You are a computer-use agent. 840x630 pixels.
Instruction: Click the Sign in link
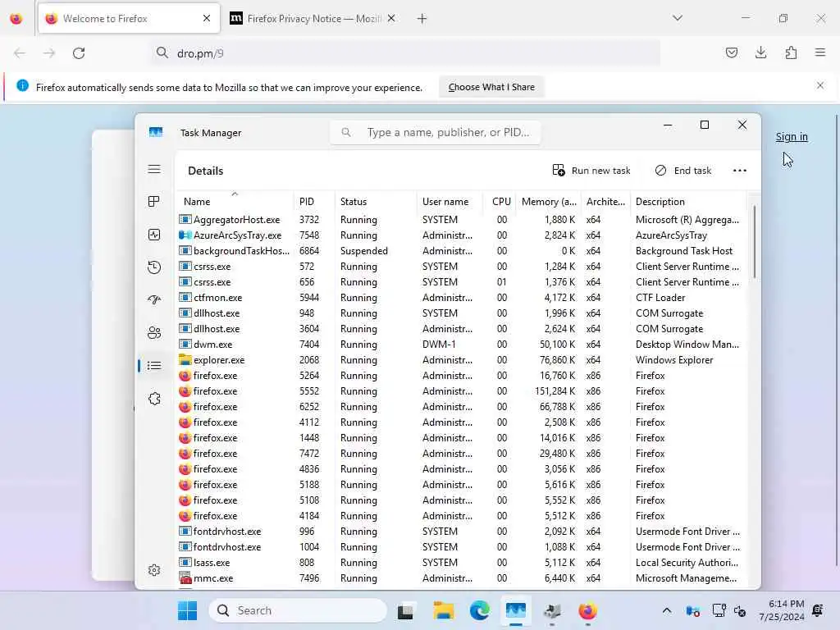(792, 137)
